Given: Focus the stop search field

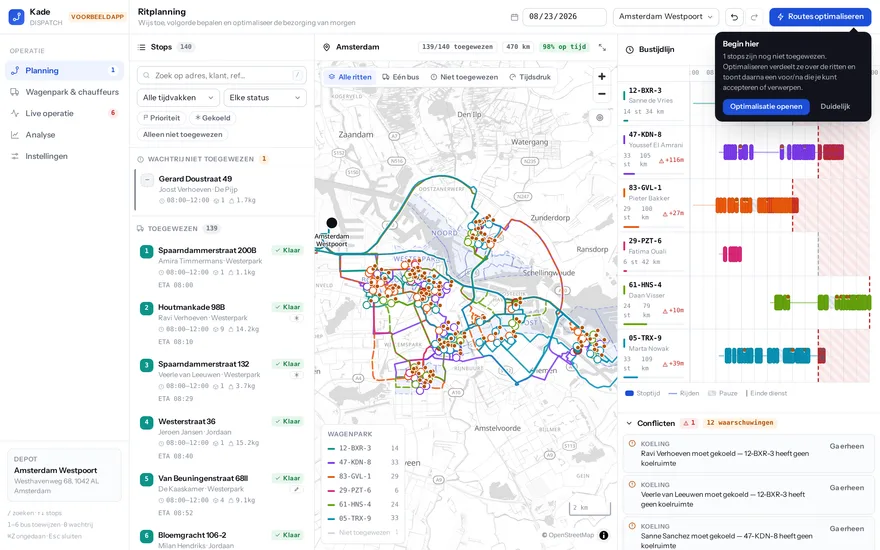Looking at the screenshot, I should coord(222,75).
